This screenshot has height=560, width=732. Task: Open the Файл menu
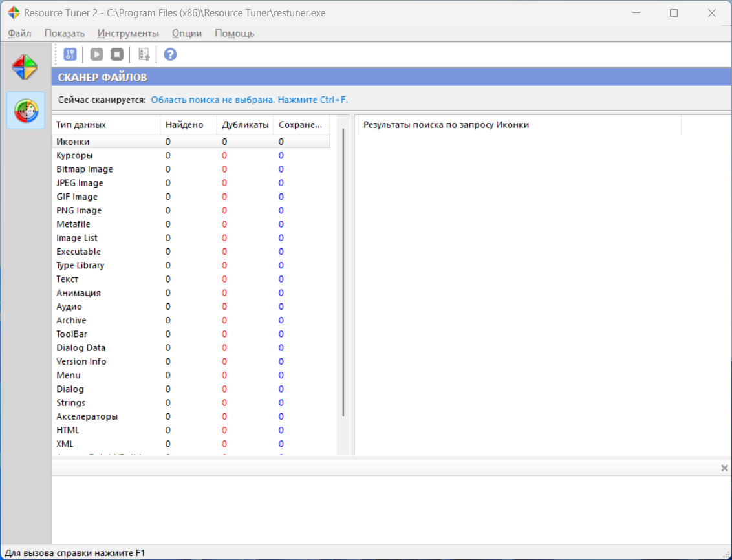point(19,33)
